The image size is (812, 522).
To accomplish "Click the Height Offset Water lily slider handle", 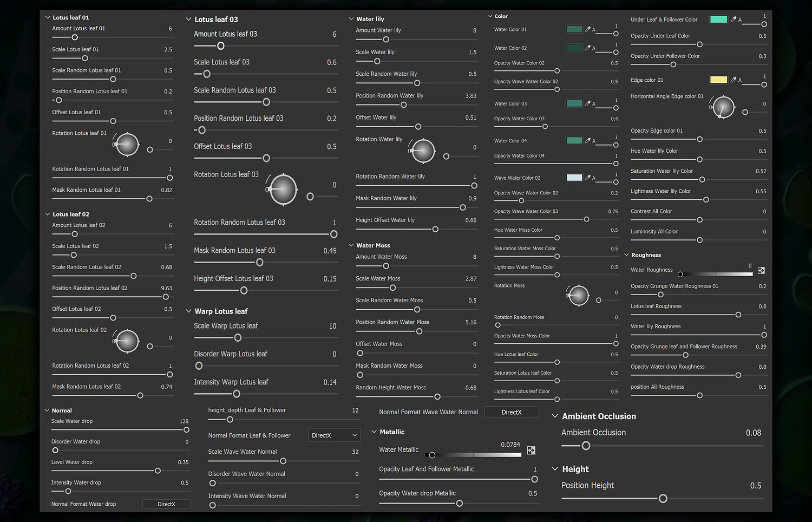I will pos(435,230).
